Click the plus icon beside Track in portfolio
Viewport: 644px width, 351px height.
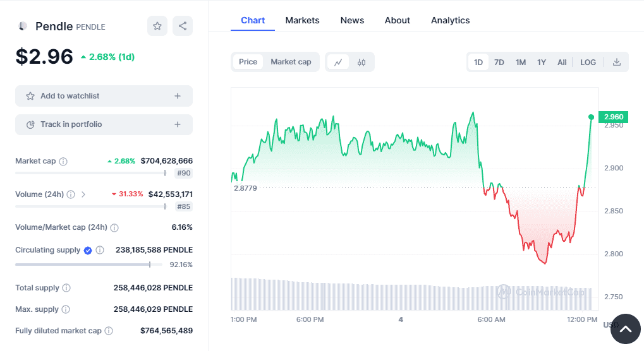coord(178,124)
